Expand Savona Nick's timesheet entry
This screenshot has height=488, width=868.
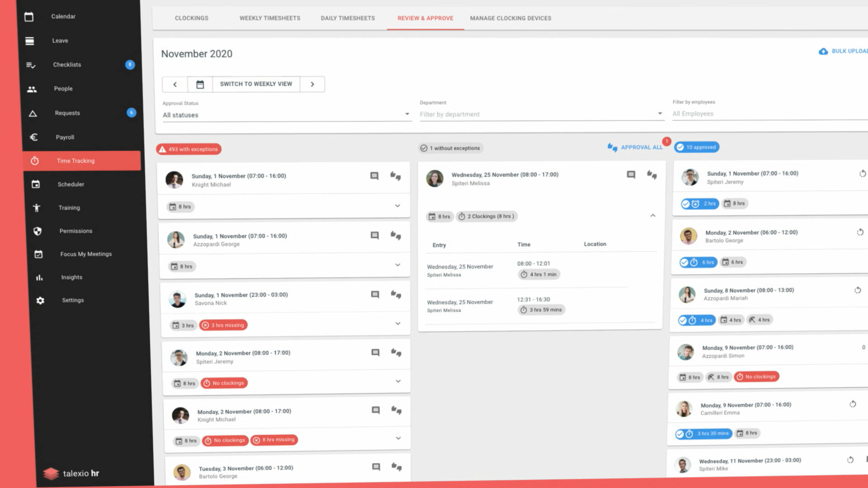[x=398, y=324]
